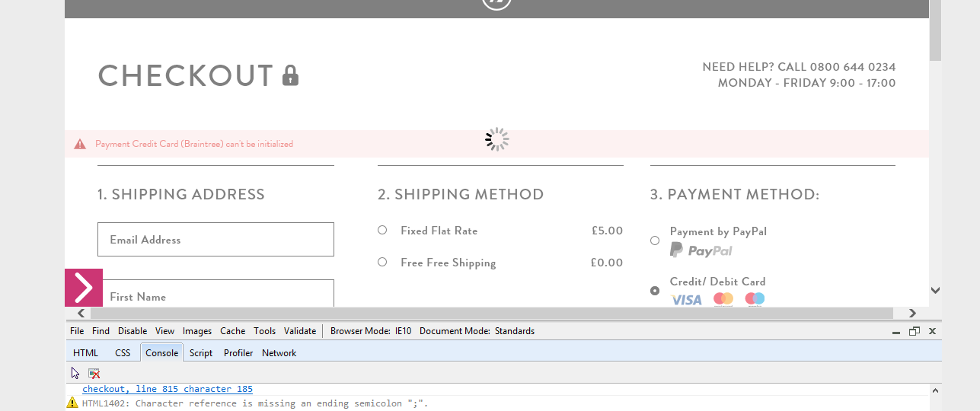Click the £5.00 flat rate price
The height and width of the screenshot is (411, 980).
tap(607, 231)
